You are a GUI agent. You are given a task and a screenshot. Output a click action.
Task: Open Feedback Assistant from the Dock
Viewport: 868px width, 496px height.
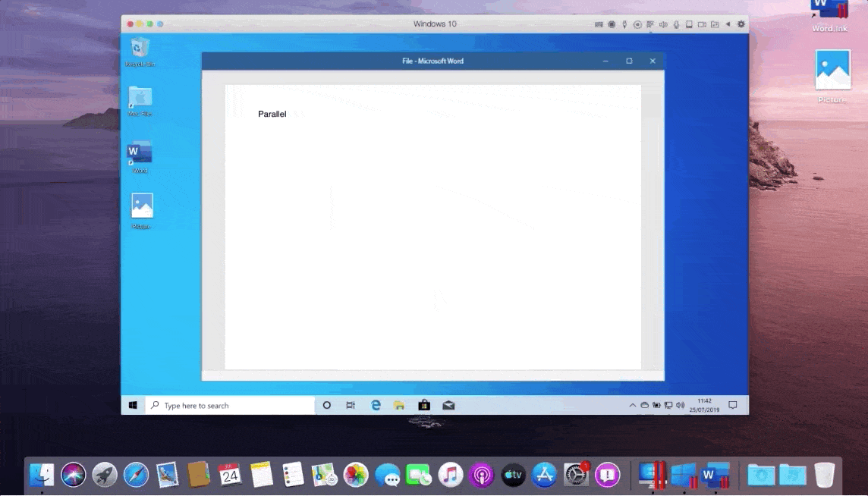pyautogui.click(x=607, y=475)
